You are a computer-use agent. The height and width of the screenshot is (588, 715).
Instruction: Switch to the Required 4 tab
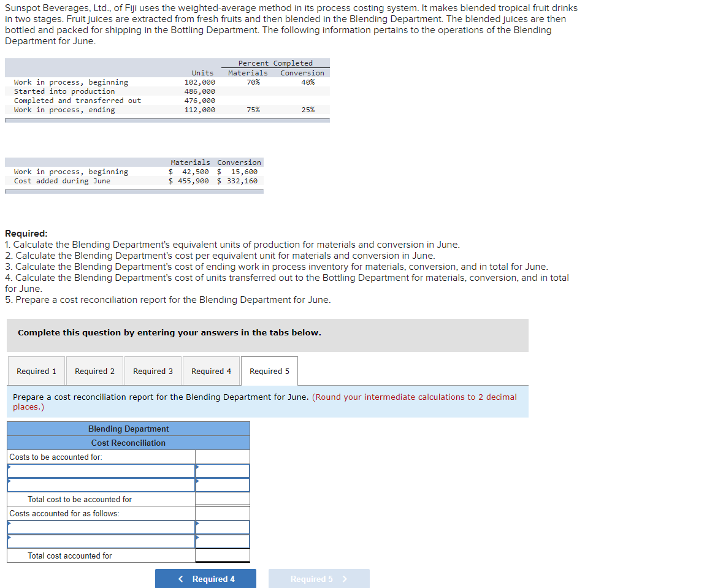[211, 371]
